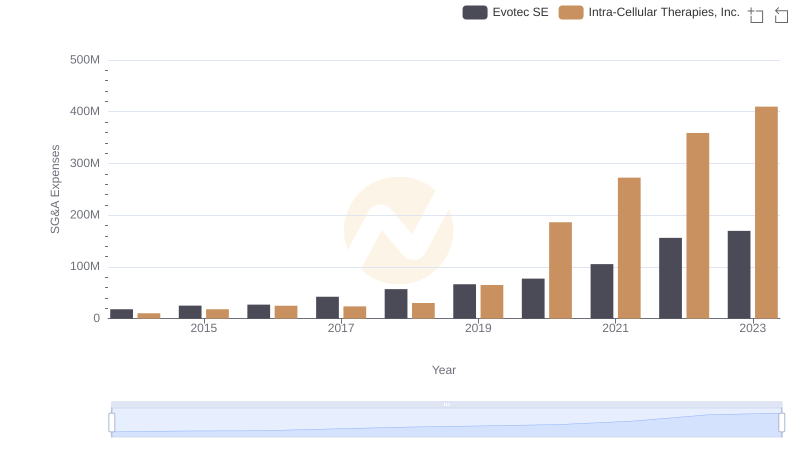The width and height of the screenshot is (800, 461).
Task: Grab the right handle of the range slider
Action: coord(781,423)
